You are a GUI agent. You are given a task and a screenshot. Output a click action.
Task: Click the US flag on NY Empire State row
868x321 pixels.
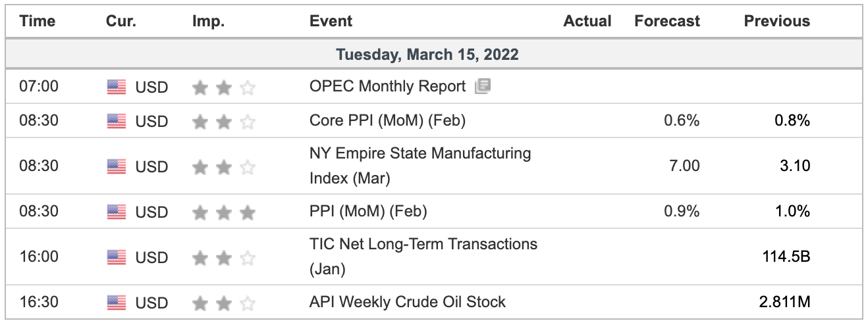tap(117, 166)
